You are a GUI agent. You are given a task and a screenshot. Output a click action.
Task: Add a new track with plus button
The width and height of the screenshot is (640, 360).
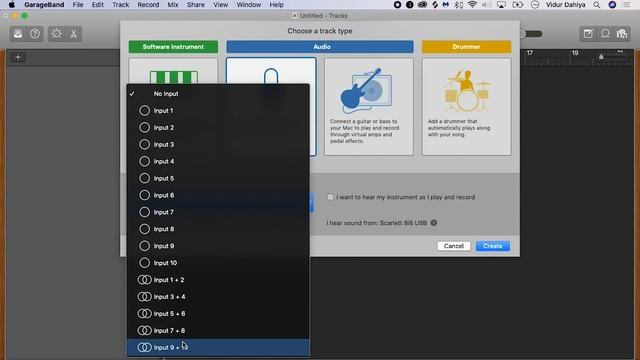[18, 57]
